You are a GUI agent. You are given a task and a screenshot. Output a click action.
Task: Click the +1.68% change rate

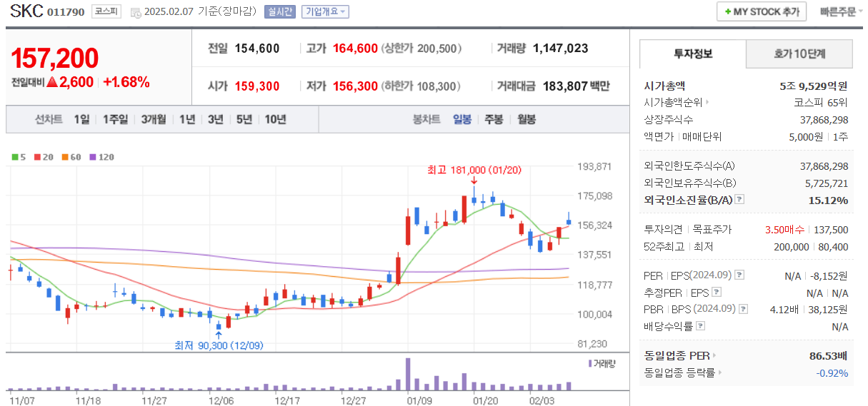tap(126, 82)
